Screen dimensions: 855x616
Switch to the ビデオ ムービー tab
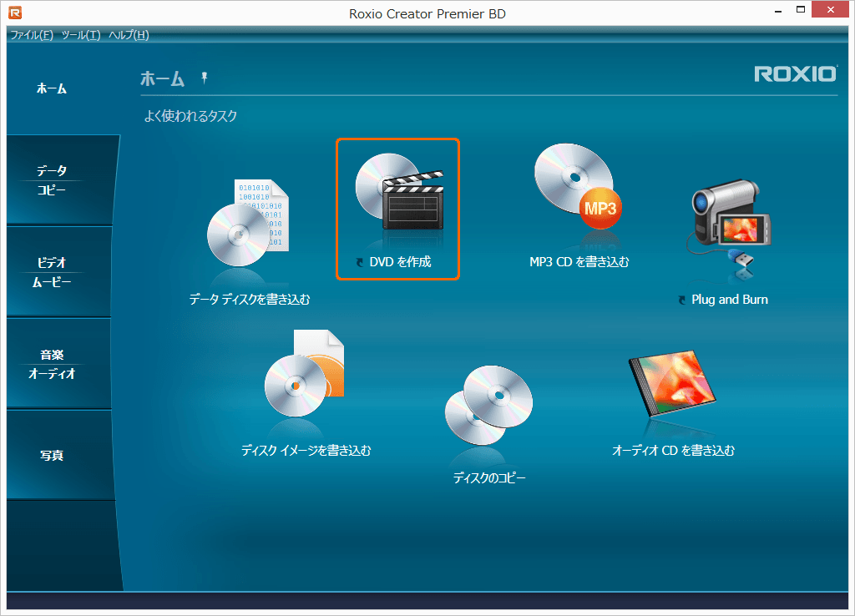[59, 271]
